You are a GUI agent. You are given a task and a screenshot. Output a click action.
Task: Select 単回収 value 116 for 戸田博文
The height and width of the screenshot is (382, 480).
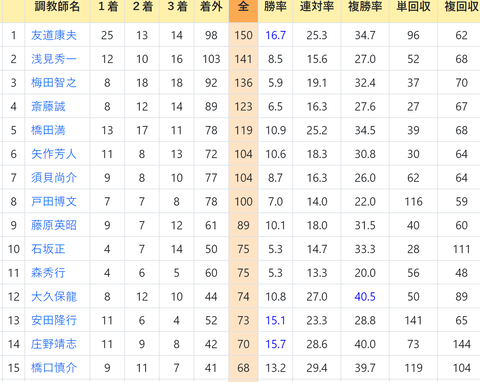(x=413, y=202)
